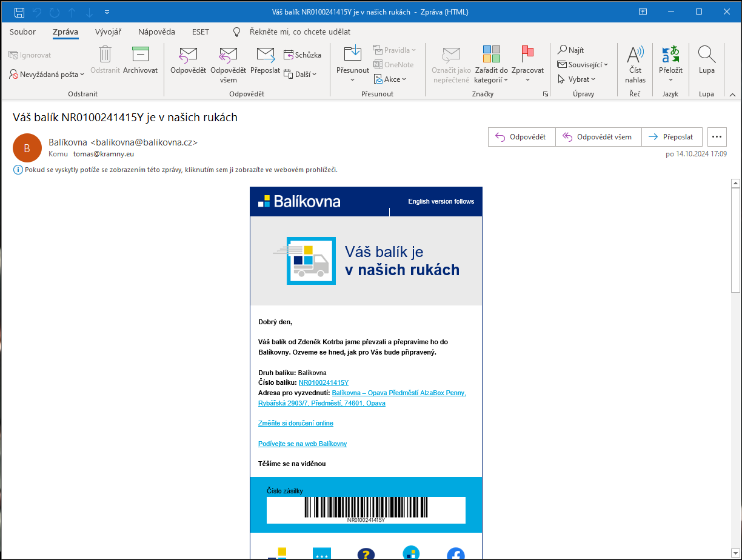Click the Redo arrow in title bar
Viewport: 742px width, 560px height.
click(x=55, y=12)
